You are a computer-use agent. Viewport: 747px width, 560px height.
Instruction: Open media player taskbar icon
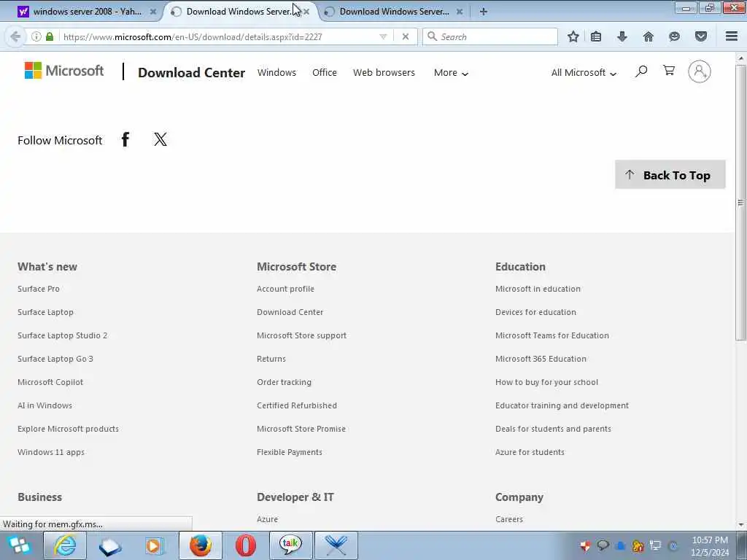point(155,545)
